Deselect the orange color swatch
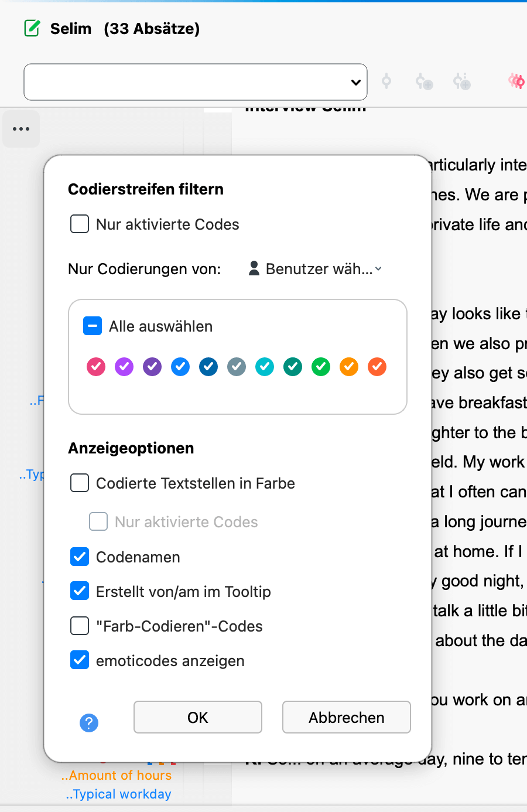This screenshot has height=812, width=527. click(x=349, y=367)
